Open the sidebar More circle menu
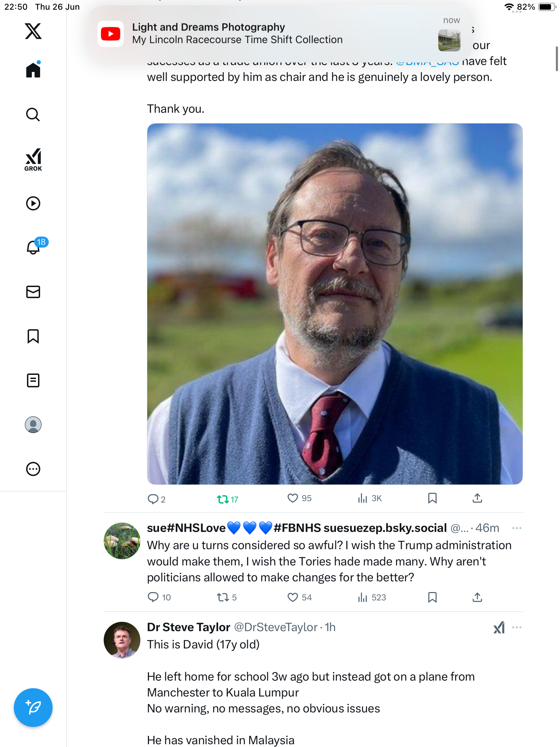Image resolution: width=560 pixels, height=747 pixels. (x=33, y=469)
